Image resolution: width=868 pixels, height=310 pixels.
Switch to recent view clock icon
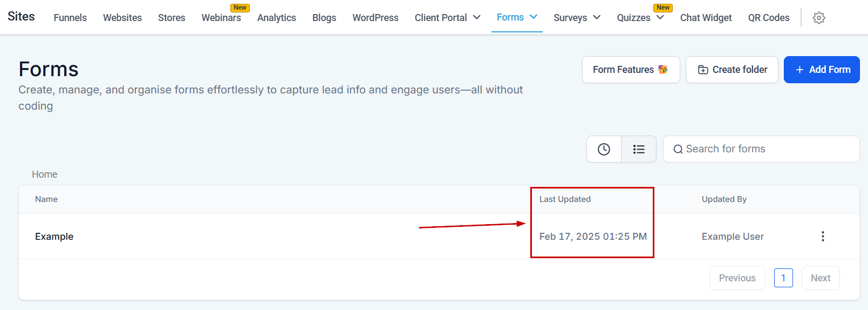604,149
